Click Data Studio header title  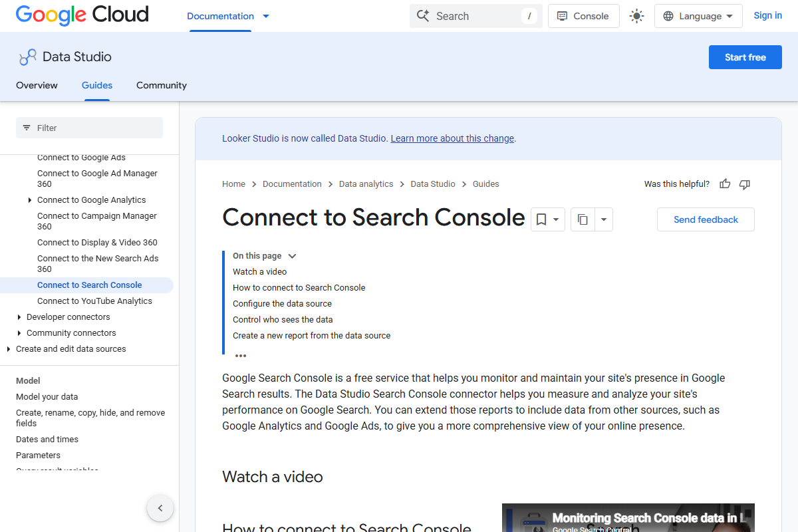pyautogui.click(x=77, y=57)
